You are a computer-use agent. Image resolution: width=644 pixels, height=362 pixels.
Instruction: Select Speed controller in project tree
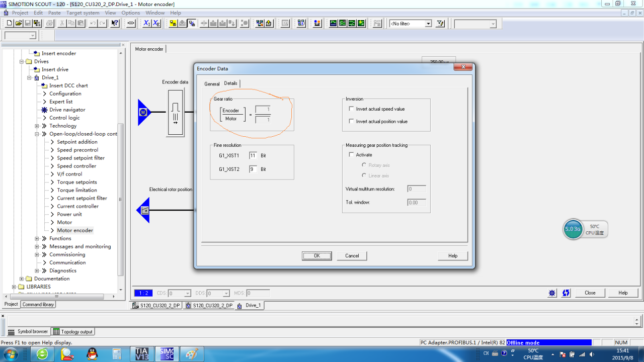[x=76, y=166]
